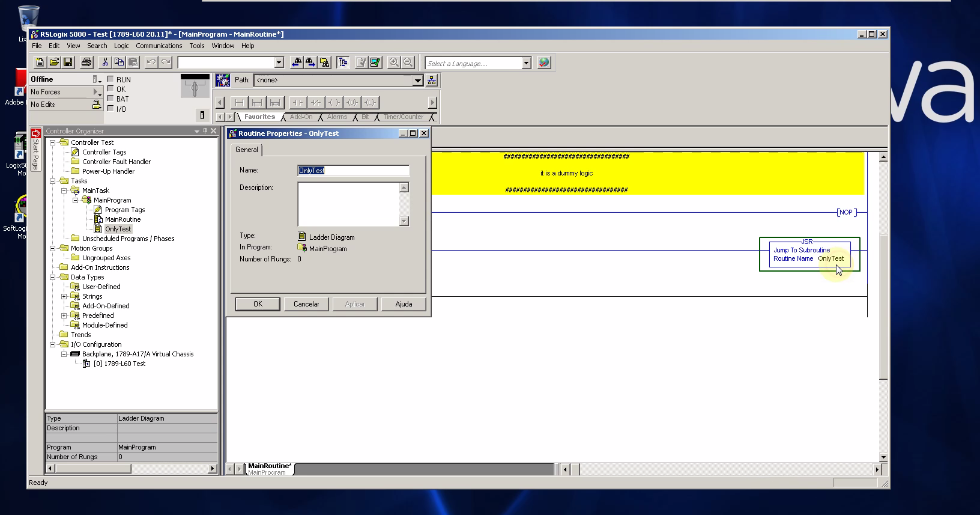This screenshot has width=980, height=515.
Task: Select the OnlyTest routine in the tree
Action: tap(118, 229)
